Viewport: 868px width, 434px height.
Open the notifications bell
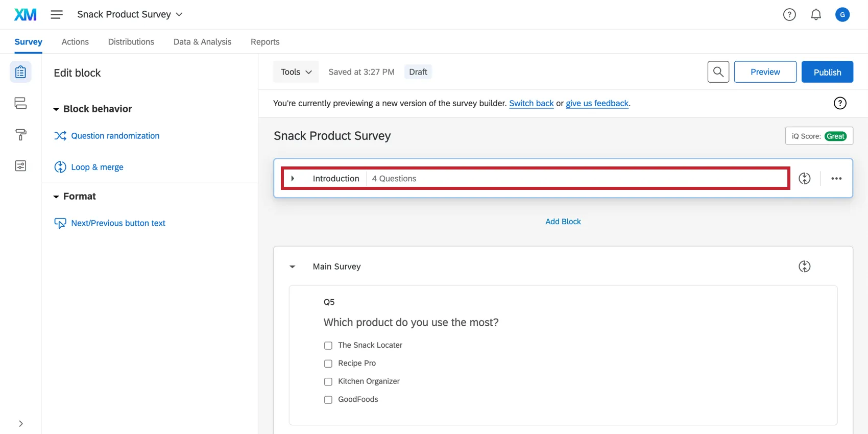816,15
